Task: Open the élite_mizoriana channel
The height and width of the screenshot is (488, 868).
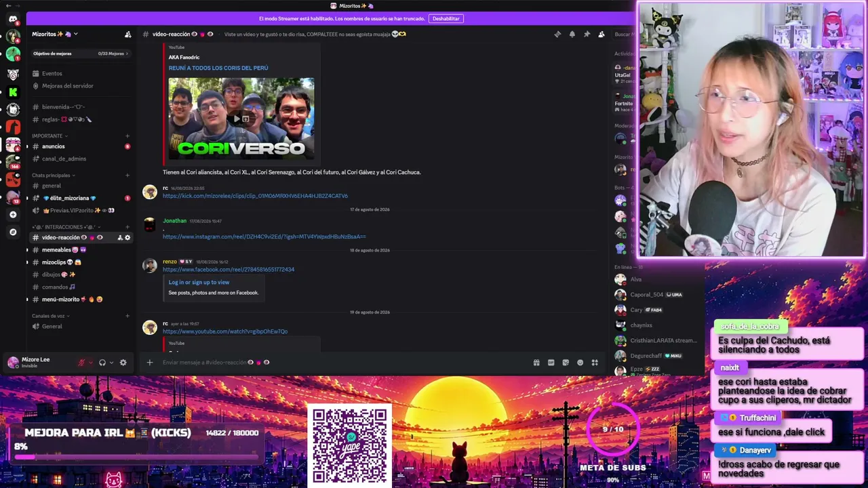Action: [80, 198]
